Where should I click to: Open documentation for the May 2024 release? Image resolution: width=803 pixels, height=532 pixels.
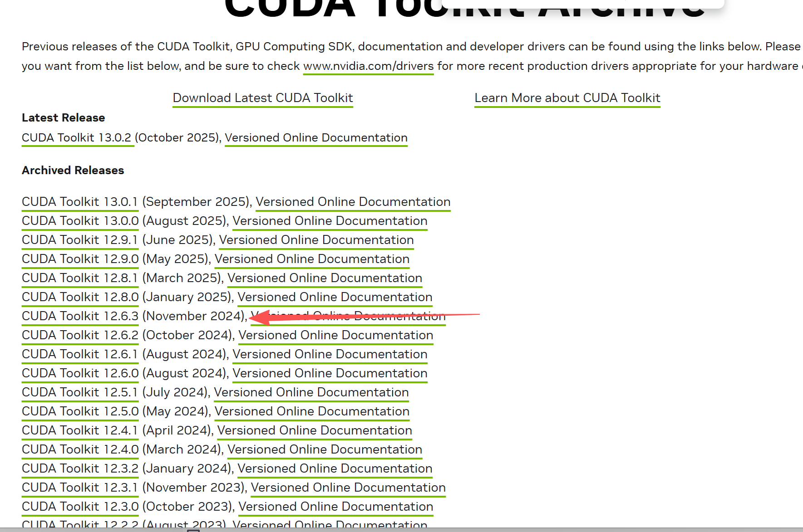pos(312,411)
